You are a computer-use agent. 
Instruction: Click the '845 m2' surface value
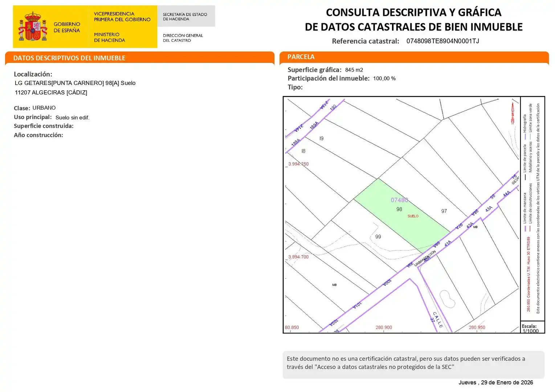[354, 70]
